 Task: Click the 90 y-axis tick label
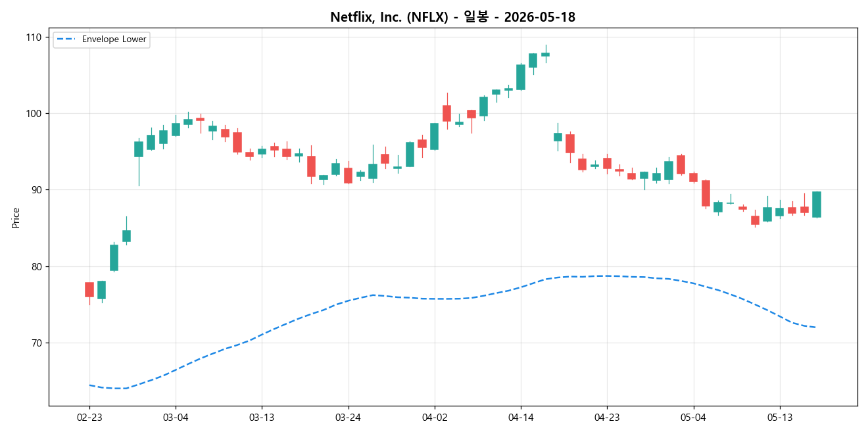point(37,190)
